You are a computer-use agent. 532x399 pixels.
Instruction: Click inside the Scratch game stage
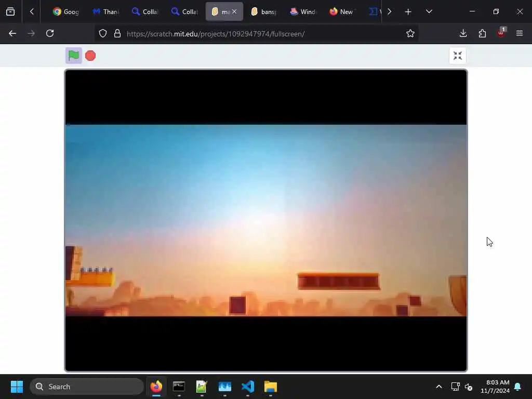[266, 220]
